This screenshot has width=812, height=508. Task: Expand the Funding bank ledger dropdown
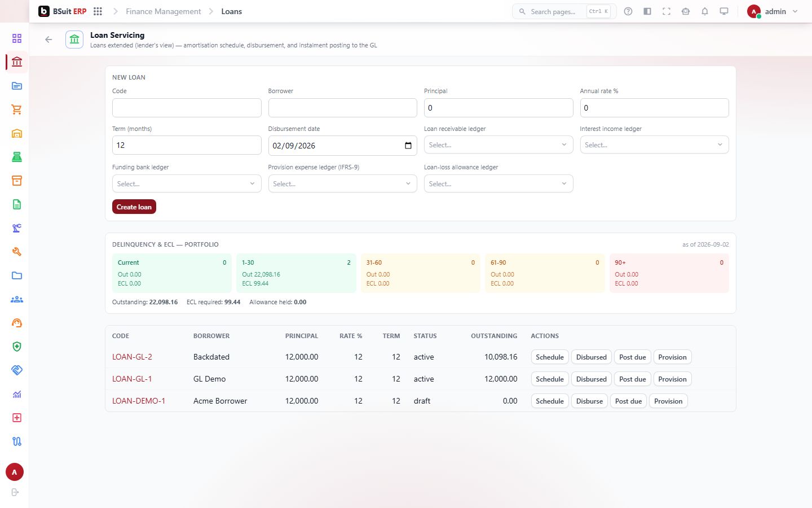coord(187,183)
